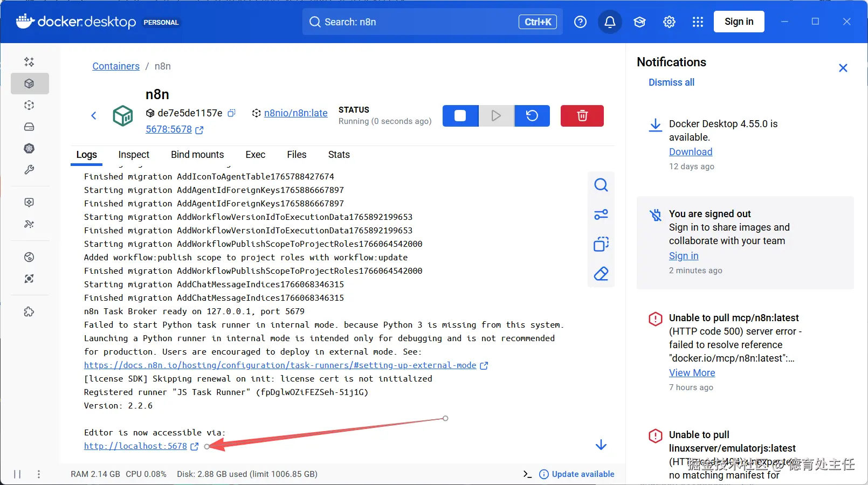Click the Docker Desktop logo
The image size is (868, 485).
click(x=76, y=22)
